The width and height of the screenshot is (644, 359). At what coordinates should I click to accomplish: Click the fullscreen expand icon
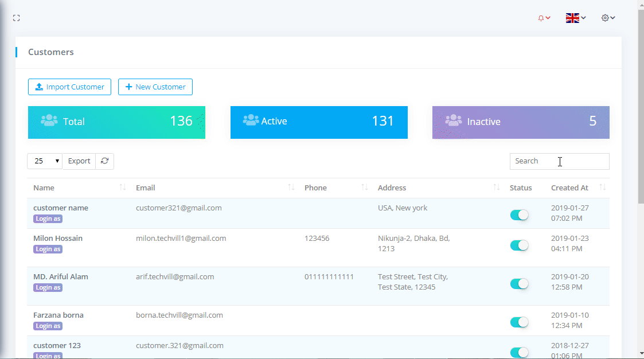(x=17, y=18)
